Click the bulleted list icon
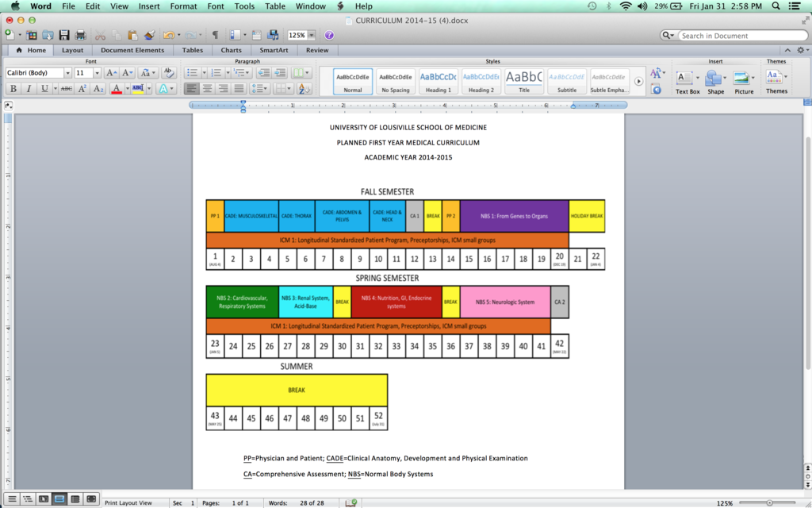The width and height of the screenshot is (812, 508). click(x=192, y=73)
